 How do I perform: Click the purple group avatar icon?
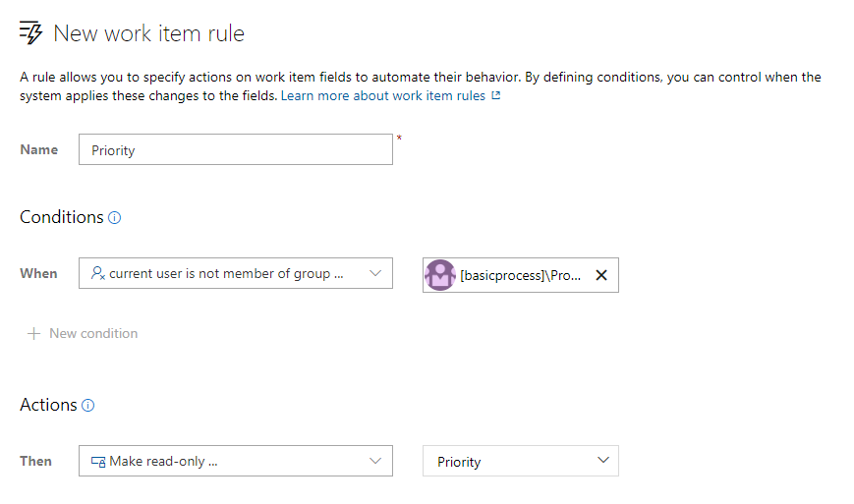click(x=440, y=275)
